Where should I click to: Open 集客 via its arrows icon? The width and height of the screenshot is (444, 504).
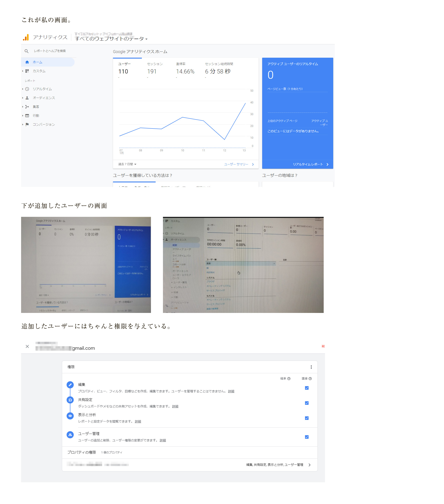27,107
